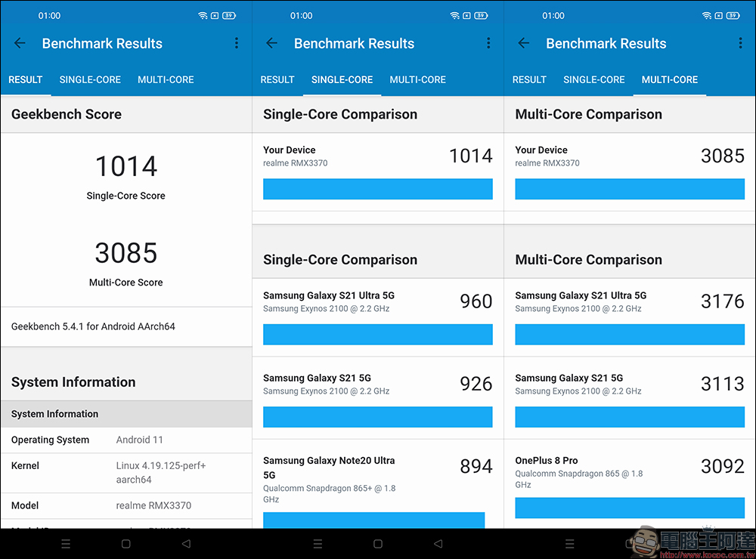Tap Android back triangle icon in middle screen
This screenshot has width=756, height=559.
point(438,544)
